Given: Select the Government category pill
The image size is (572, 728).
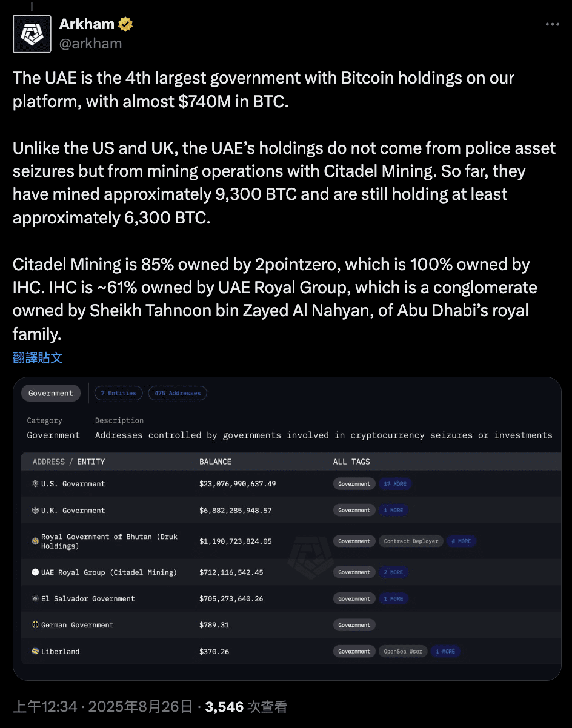Looking at the screenshot, I should (x=51, y=393).
